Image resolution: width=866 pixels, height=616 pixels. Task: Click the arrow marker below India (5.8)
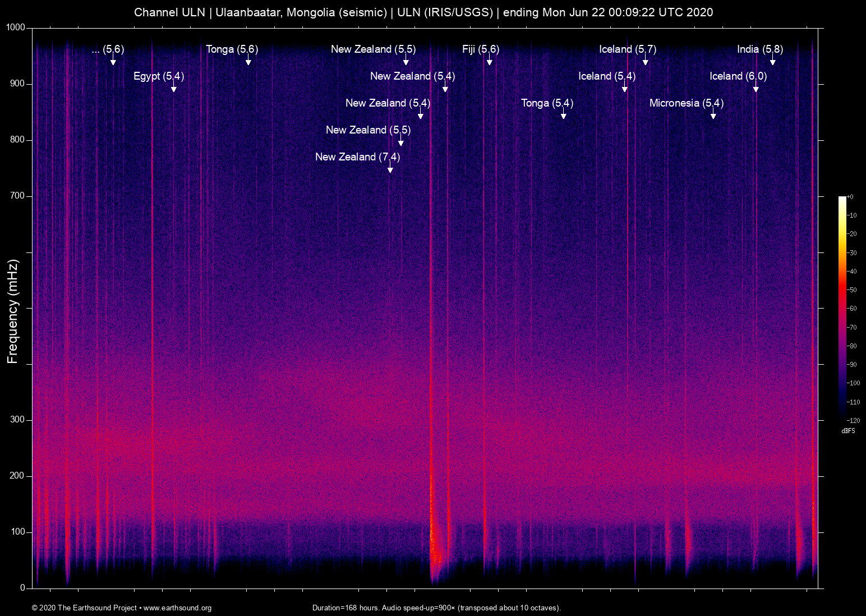[773, 61]
